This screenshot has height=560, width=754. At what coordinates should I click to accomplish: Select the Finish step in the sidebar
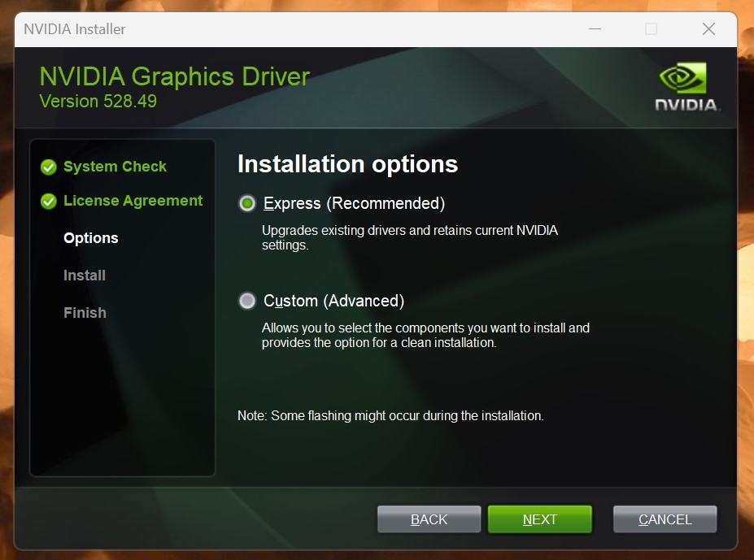click(85, 313)
